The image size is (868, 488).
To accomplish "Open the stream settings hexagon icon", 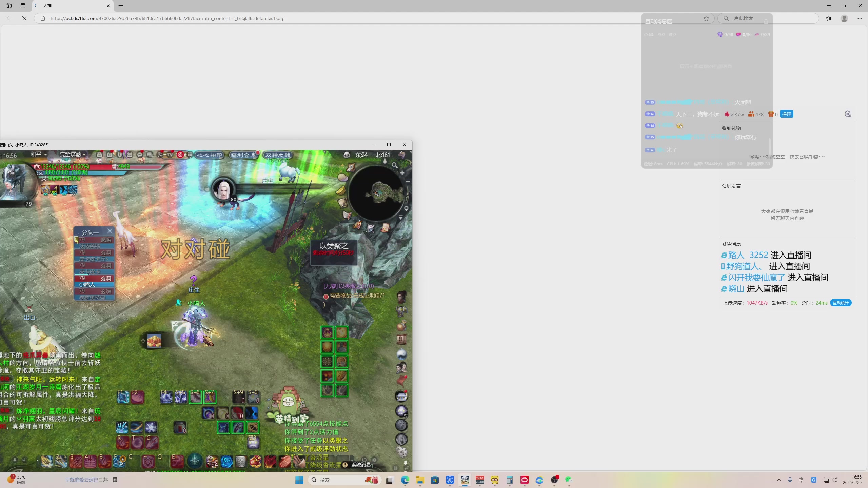I will (848, 114).
